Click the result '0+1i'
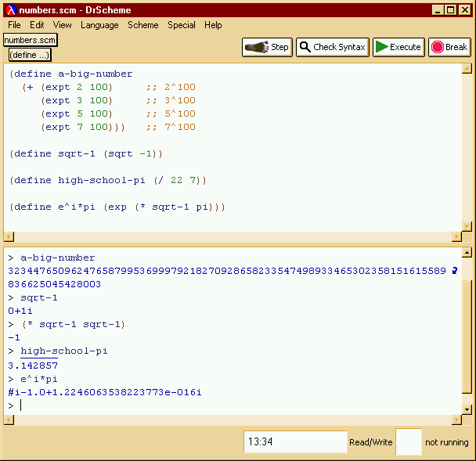 pos(20,311)
